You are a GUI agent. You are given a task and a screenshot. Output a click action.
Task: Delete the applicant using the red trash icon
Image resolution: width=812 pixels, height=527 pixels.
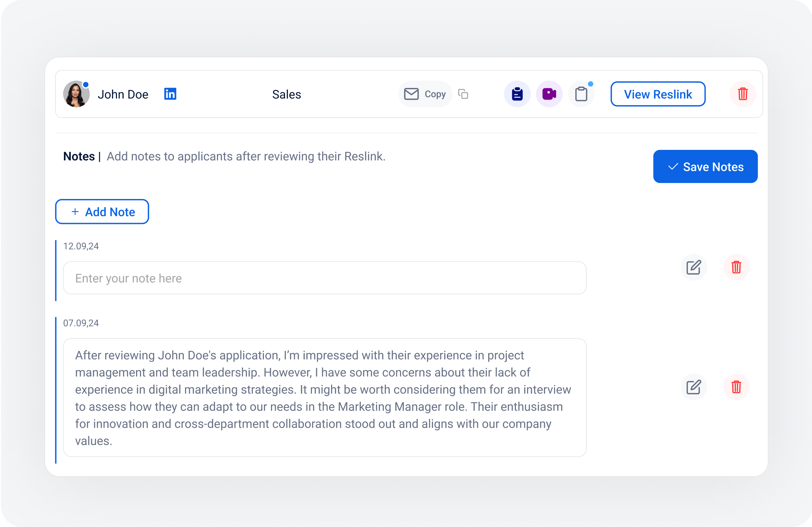[x=743, y=94]
